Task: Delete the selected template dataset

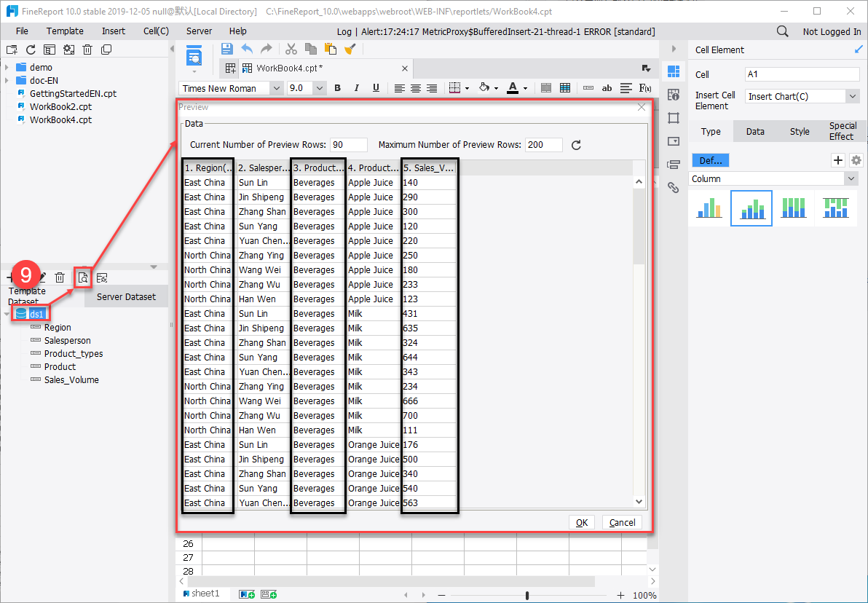Action: coord(60,277)
